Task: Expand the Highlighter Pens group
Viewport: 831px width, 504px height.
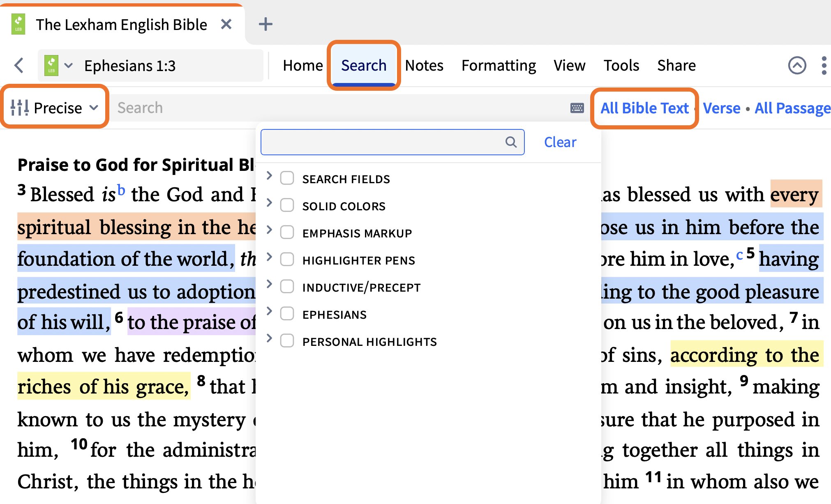Action: pyautogui.click(x=269, y=257)
